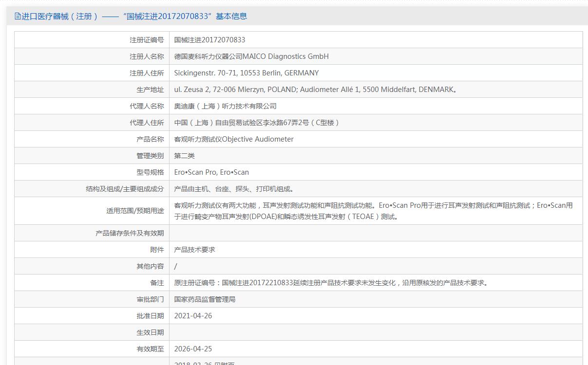This screenshot has height=365, width=588.
Task: Click the label 适用范围/预期用途
Action: [135, 211]
